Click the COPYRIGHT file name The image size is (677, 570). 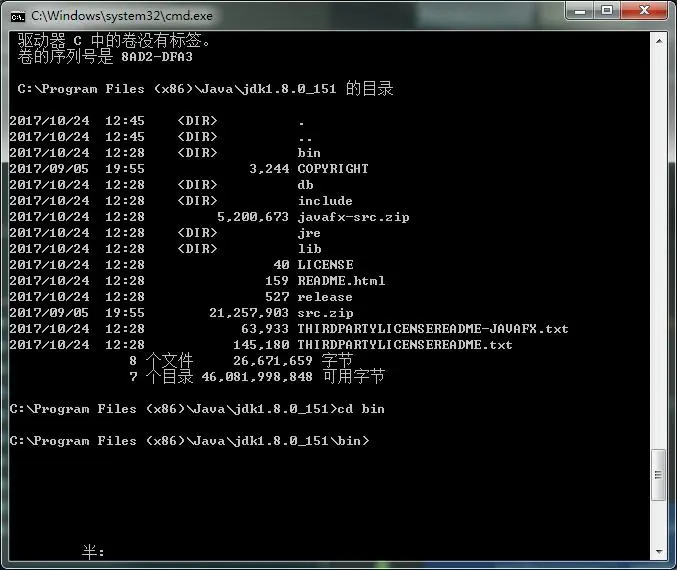click(x=333, y=169)
